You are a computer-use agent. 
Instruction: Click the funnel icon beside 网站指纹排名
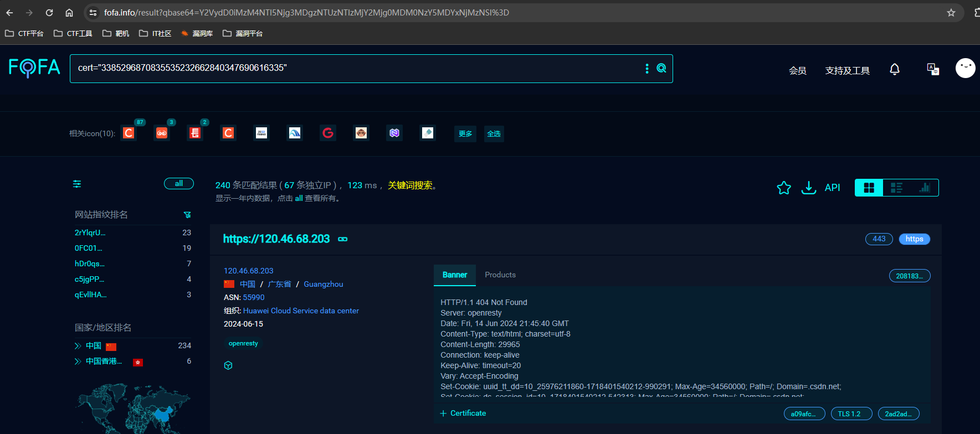pos(187,215)
